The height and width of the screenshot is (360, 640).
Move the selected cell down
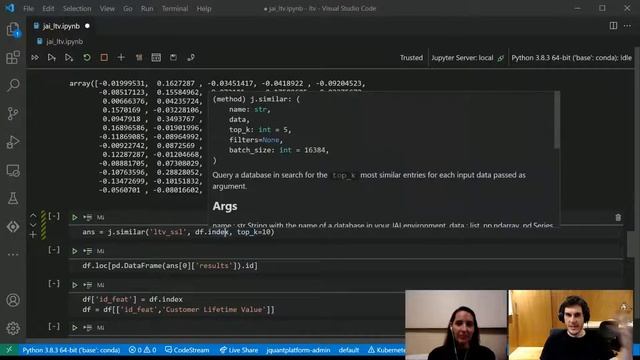(33, 225)
